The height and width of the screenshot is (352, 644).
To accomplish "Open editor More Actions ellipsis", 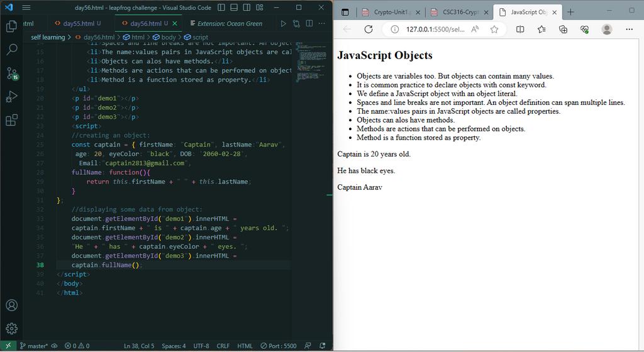I will 321,23.
